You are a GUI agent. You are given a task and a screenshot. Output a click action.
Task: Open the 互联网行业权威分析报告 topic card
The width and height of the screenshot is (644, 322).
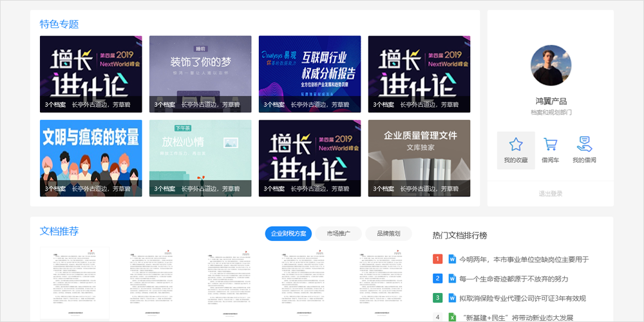tap(310, 74)
